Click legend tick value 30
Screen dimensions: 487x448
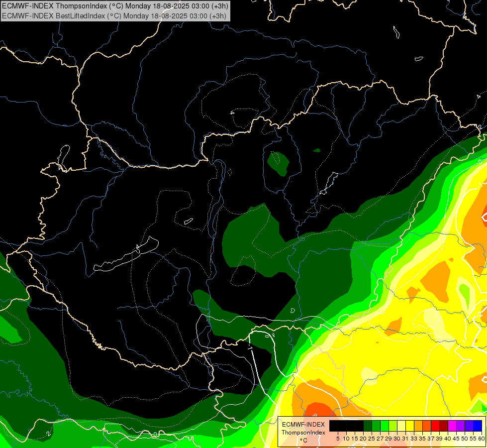coord(397,439)
